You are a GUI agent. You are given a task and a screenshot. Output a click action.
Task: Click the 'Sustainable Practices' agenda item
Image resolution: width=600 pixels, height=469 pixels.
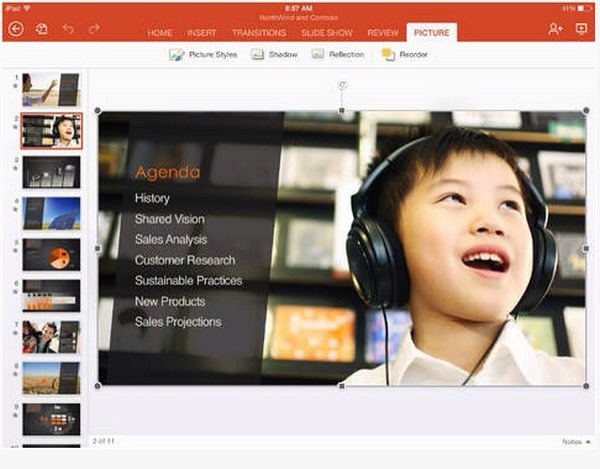(188, 280)
